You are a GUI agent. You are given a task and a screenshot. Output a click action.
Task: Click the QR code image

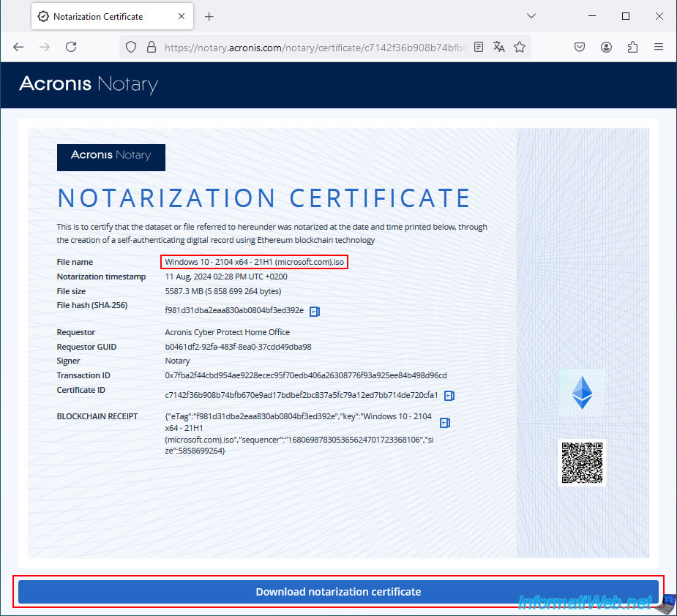(x=582, y=462)
